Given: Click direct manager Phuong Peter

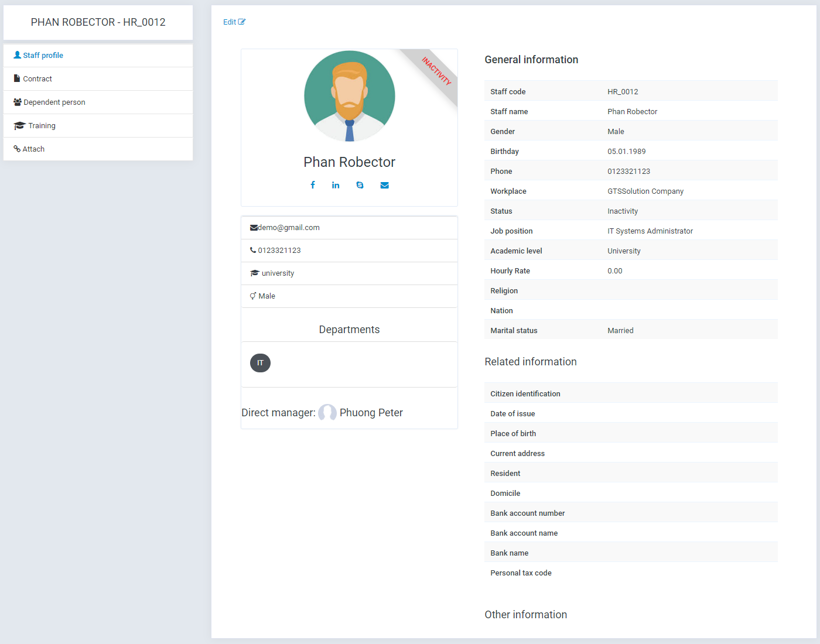Looking at the screenshot, I should (371, 413).
